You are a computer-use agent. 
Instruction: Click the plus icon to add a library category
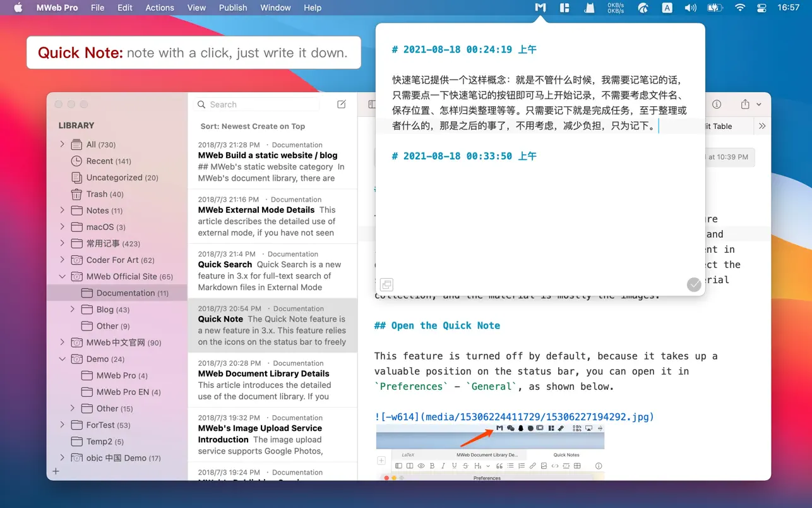[56, 471]
